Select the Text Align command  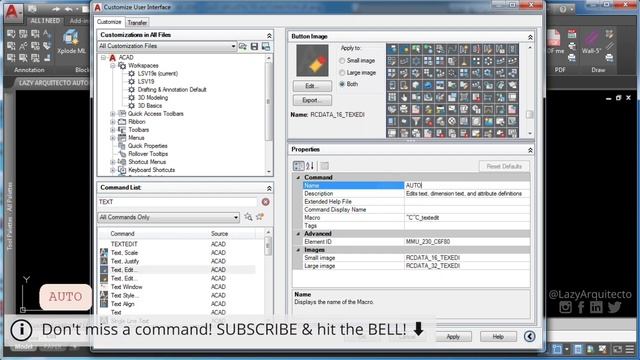point(122,304)
